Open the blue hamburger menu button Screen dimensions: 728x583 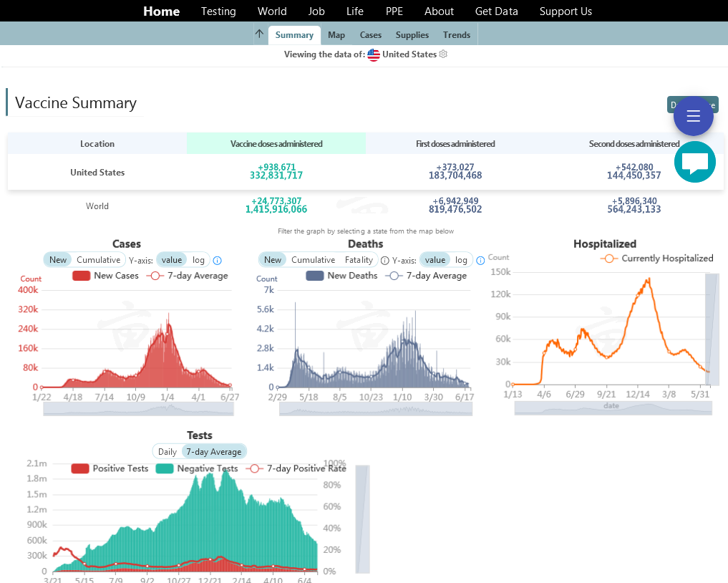[x=693, y=116]
